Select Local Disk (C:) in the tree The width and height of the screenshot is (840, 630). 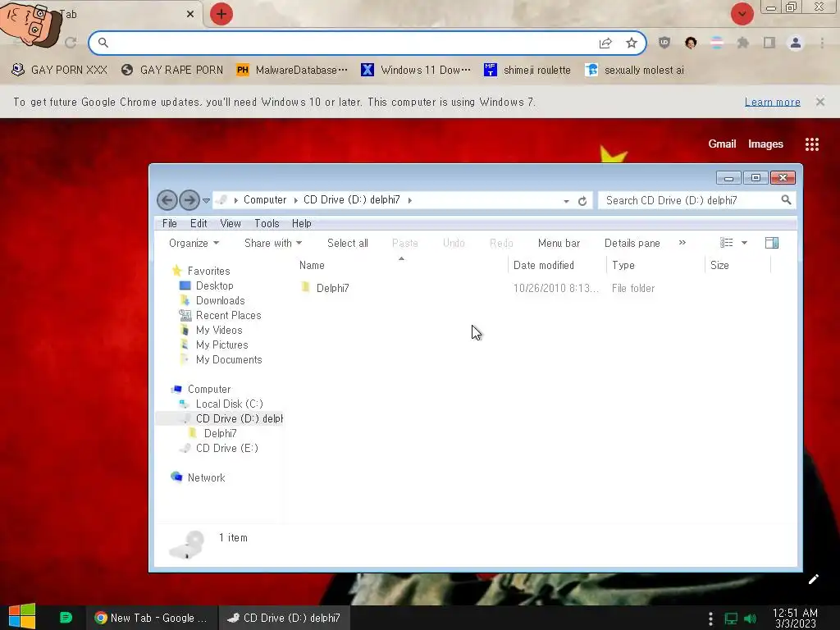click(230, 404)
